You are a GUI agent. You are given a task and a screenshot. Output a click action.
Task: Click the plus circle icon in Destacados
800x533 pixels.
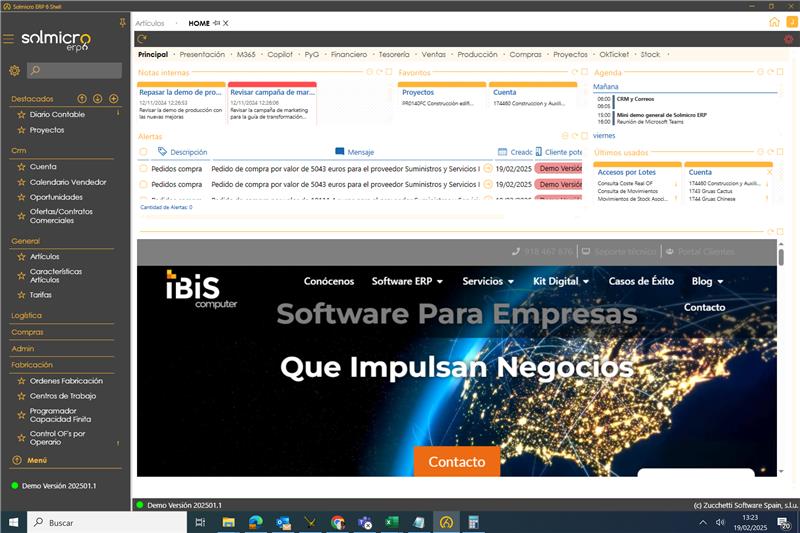coord(114,98)
